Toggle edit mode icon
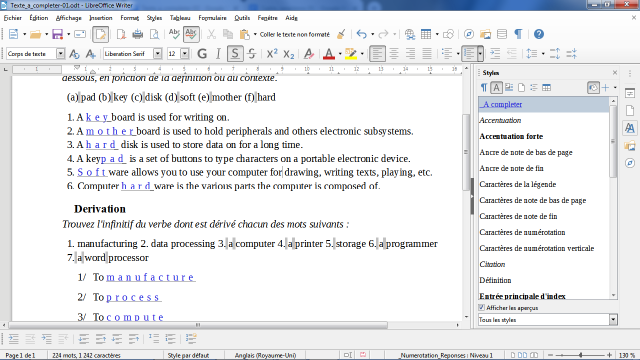640x360 pixels. pos(100,34)
